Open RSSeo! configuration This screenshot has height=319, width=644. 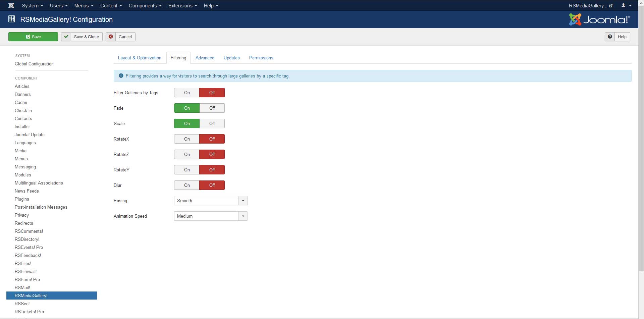tap(22, 304)
